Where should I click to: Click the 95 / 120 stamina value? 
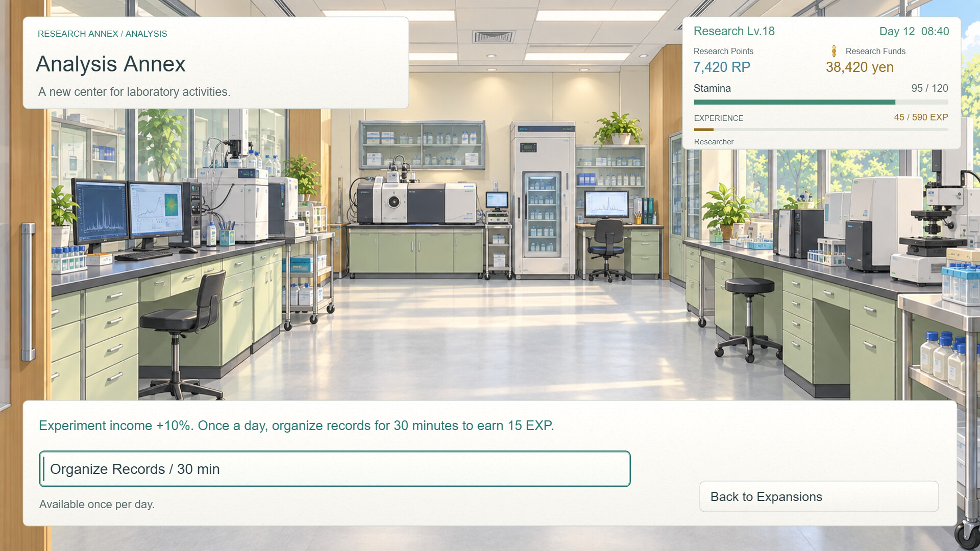click(929, 88)
